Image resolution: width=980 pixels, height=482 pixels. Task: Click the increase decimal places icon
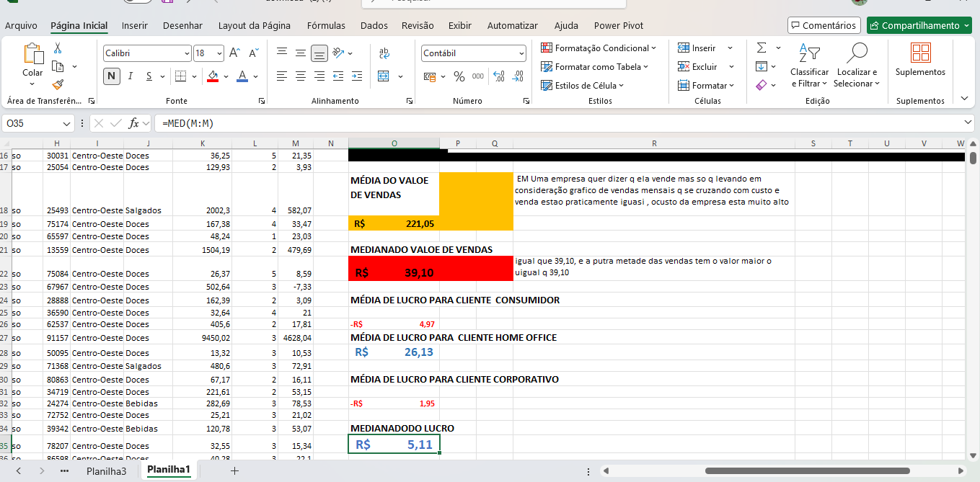(x=498, y=76)
